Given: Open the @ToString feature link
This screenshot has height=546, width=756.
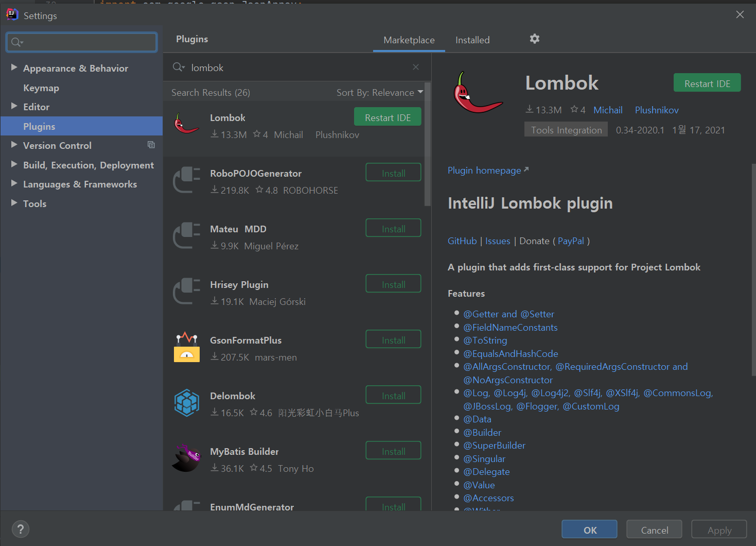Looking at the screenshot, I should point(485,340).
